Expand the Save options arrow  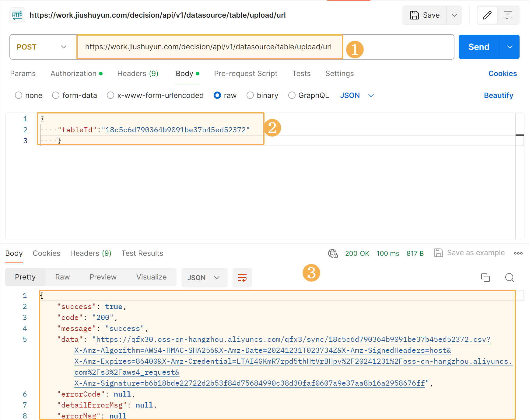(454, 15)
